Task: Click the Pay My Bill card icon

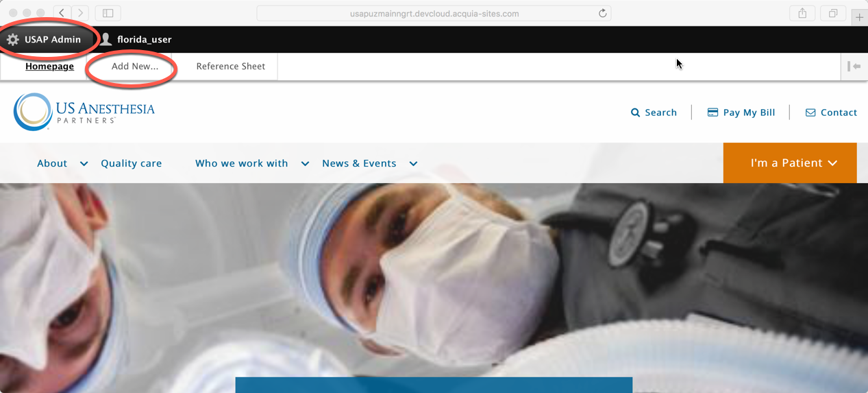Action: (712, 112)
